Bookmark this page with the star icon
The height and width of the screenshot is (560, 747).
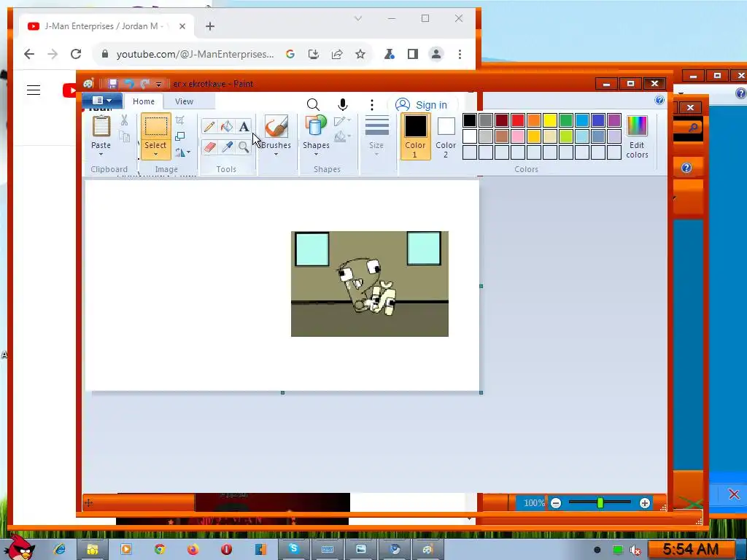(360, 54)
